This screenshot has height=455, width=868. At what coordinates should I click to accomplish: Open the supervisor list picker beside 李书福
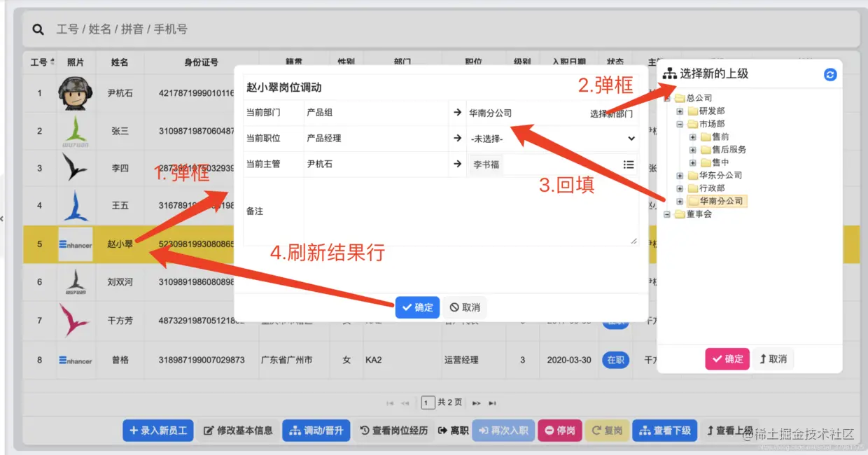point(629,164)
